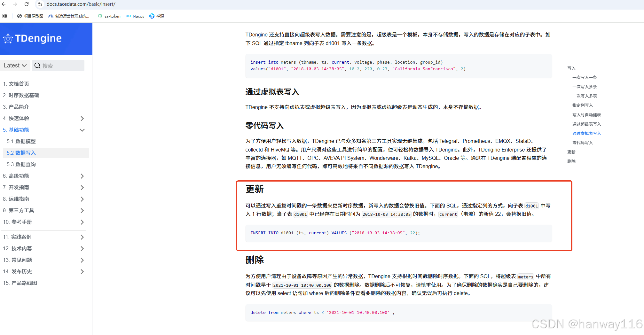This screenshot has width=644, height=335.
Task: Expand the 7. 开发指南 chevron
Action: (82, 187)
